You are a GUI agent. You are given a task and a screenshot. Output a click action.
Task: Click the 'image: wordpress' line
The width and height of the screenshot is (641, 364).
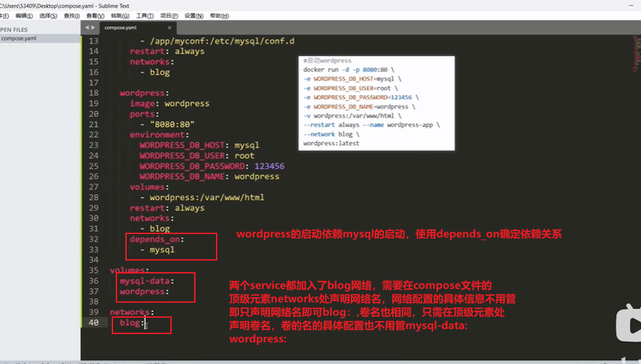pos(170,104)
